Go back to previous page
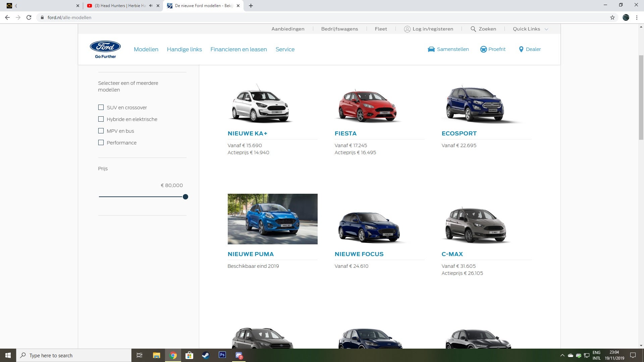644x362 pixels. pyautogui.click(x=7, y=17)
